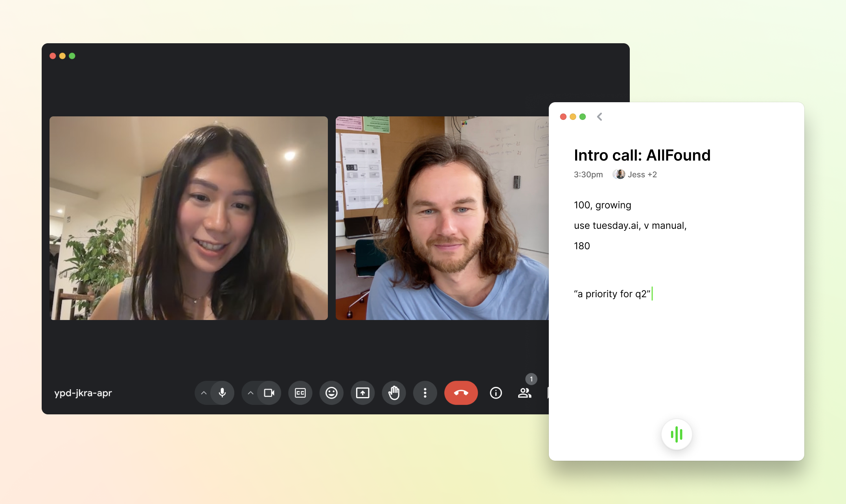This screenshot has height=504, width=846.
Task: Expand audio settings chevron beside microphone
Action: click(204, 393)
